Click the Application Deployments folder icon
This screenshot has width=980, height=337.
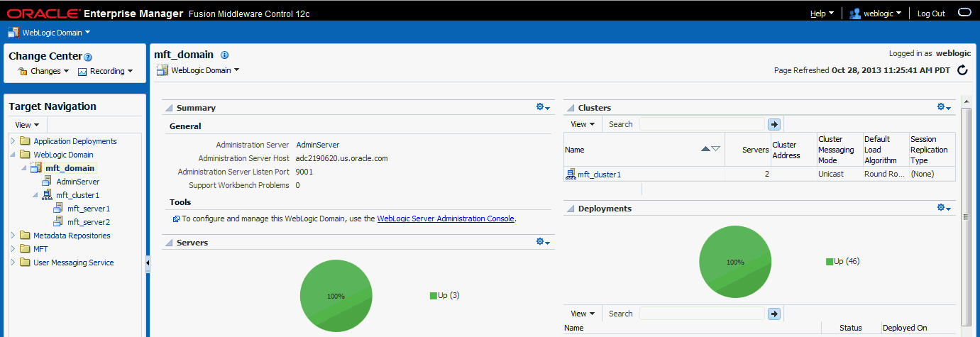coord(25,141)
